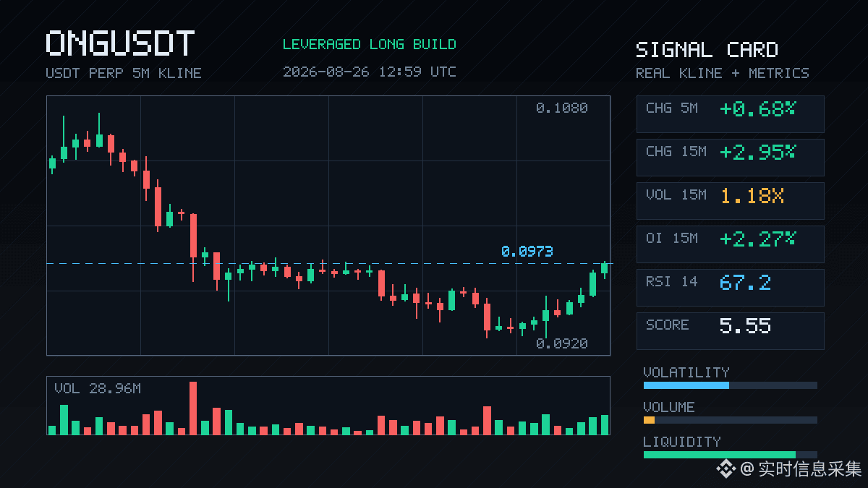Select the CHG 15M +2.95% metric card

pos(730,158)
